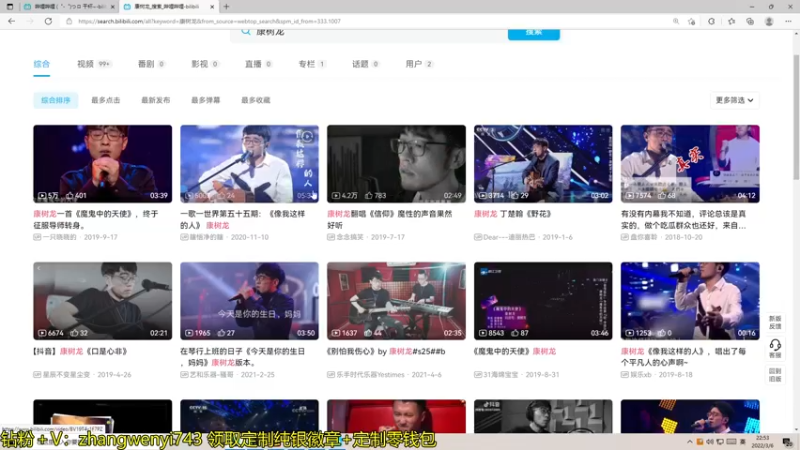Open the tab actions menu icon
Image resolution: width=800 pixels, height=450 pixels.
[10, 7]
